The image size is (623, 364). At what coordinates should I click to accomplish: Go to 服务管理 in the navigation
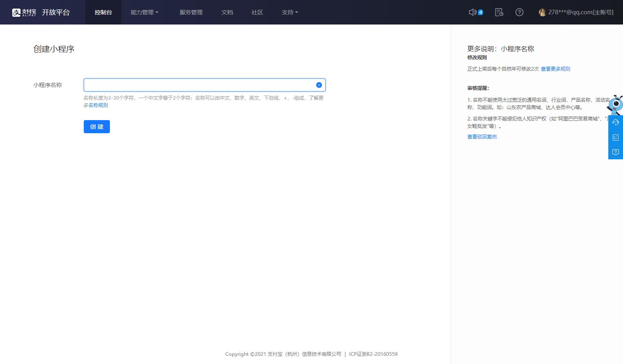tap(191, 12)
